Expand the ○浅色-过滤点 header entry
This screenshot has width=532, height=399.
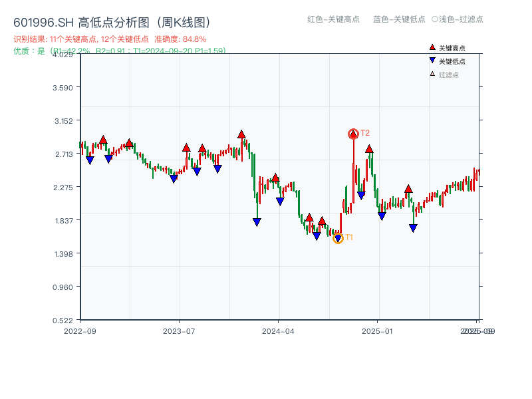[x=457, y=19]
